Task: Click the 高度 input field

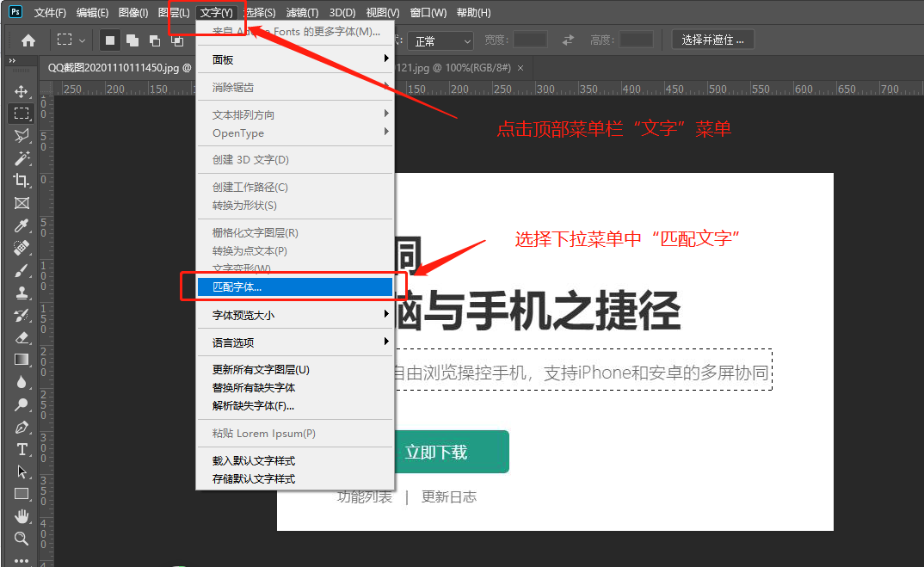Action: (637, 40)
